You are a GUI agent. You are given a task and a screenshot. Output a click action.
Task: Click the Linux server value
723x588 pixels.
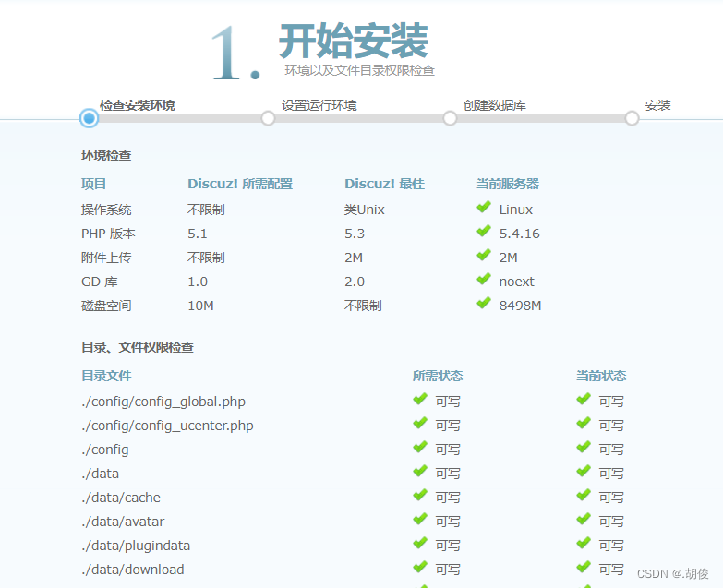pos(516,210)
